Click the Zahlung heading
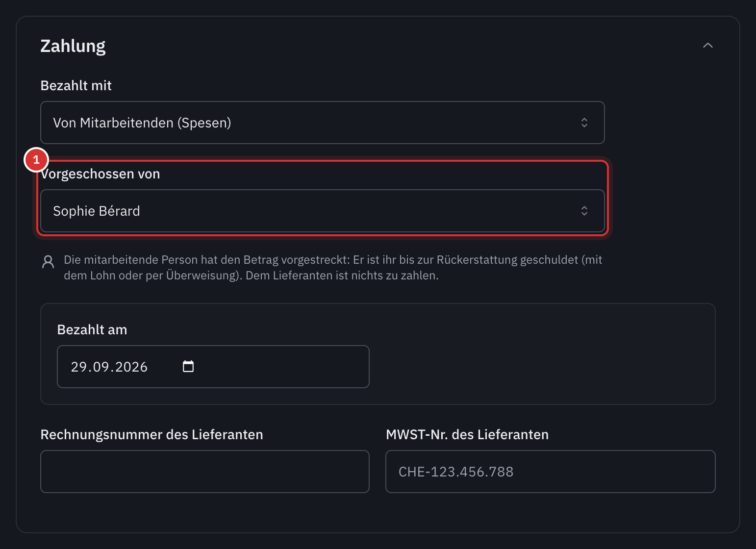 point(73,46)
